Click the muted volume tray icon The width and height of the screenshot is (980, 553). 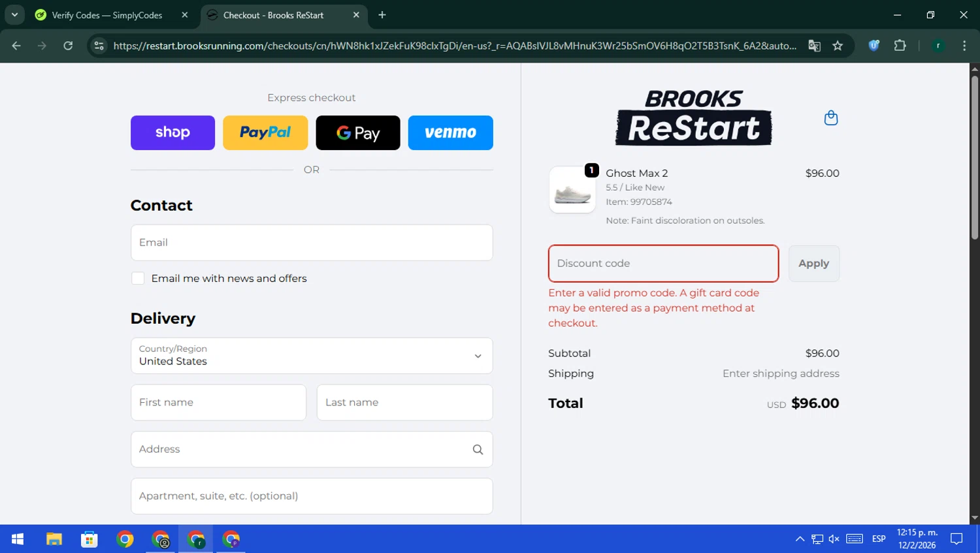coord(834,539)
